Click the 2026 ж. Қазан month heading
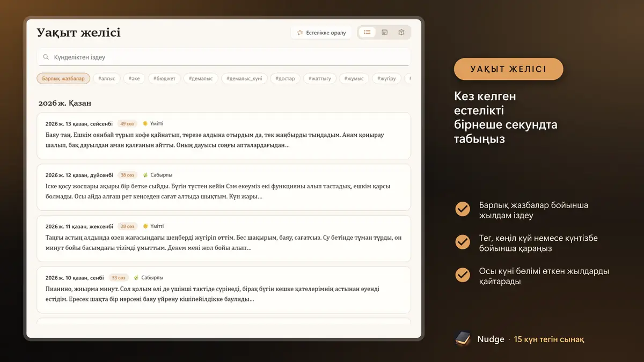 pos(64,103)
